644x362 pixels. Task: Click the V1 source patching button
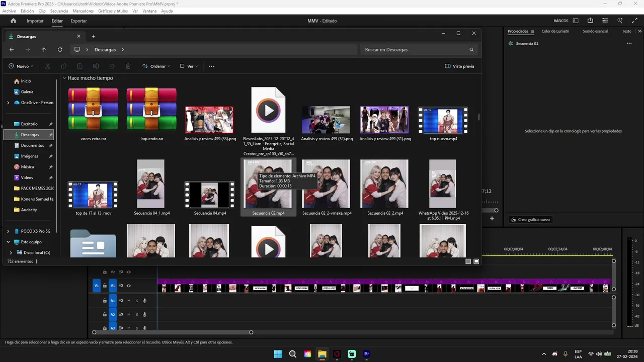(97, 286)
